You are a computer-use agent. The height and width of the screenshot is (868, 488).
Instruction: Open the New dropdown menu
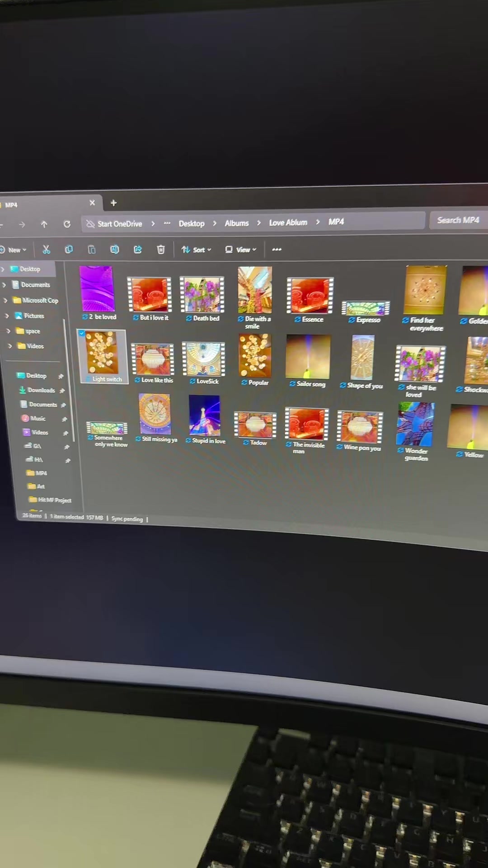13,250
